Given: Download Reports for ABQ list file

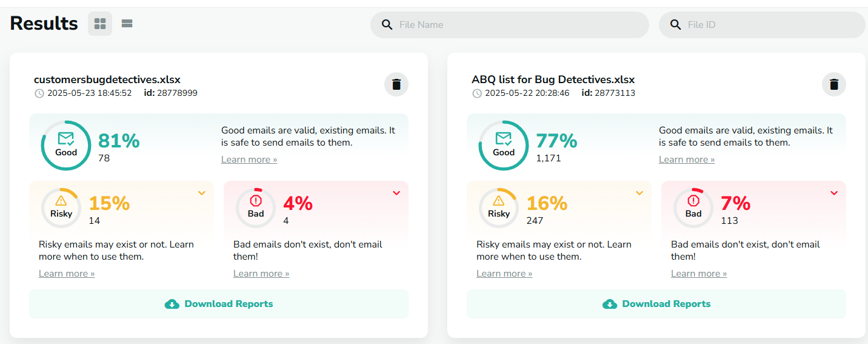Looking at the screenshot, I should coord(656,304).
